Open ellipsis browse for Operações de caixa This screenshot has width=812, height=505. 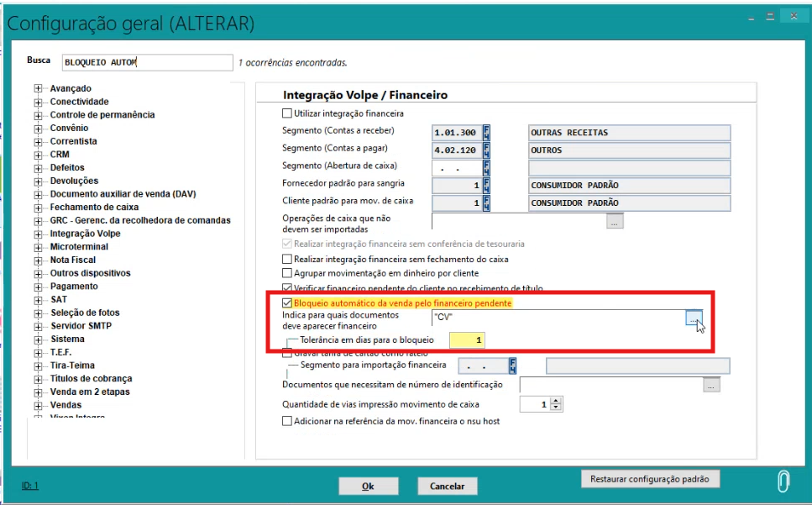pyautogui.click(x=616, y=222)
